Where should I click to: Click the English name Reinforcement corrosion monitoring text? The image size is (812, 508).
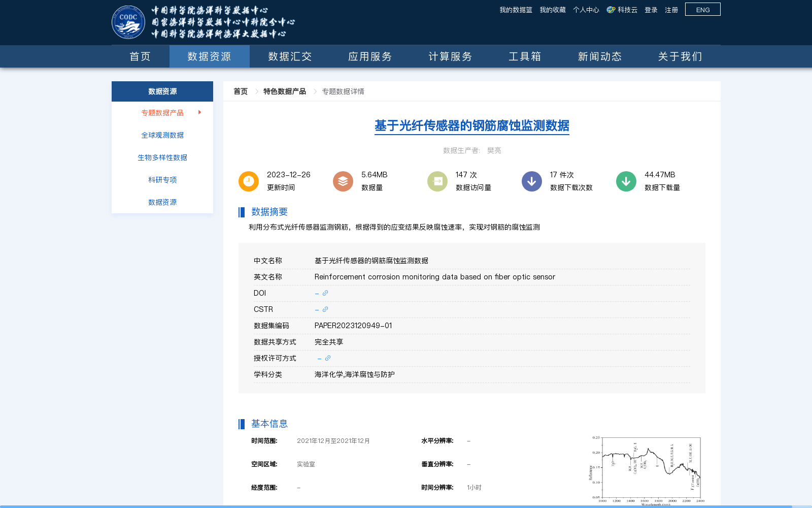[x=435, y=277]
